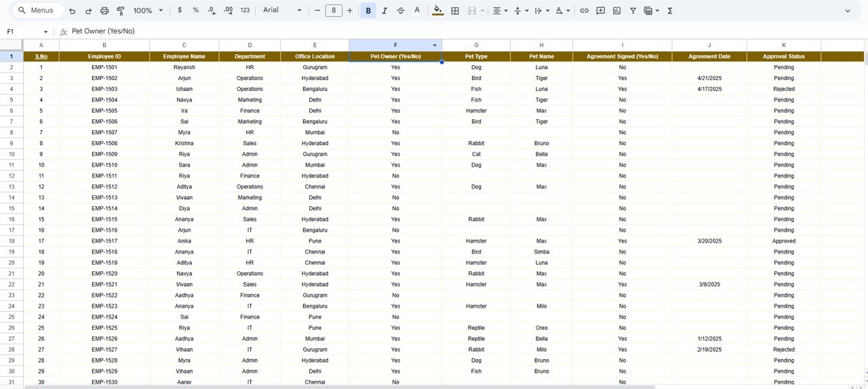Print the spreadsheet using printer icon
Image resolution: width=868 pixels, height=389 pixels.
pos(104,11)
